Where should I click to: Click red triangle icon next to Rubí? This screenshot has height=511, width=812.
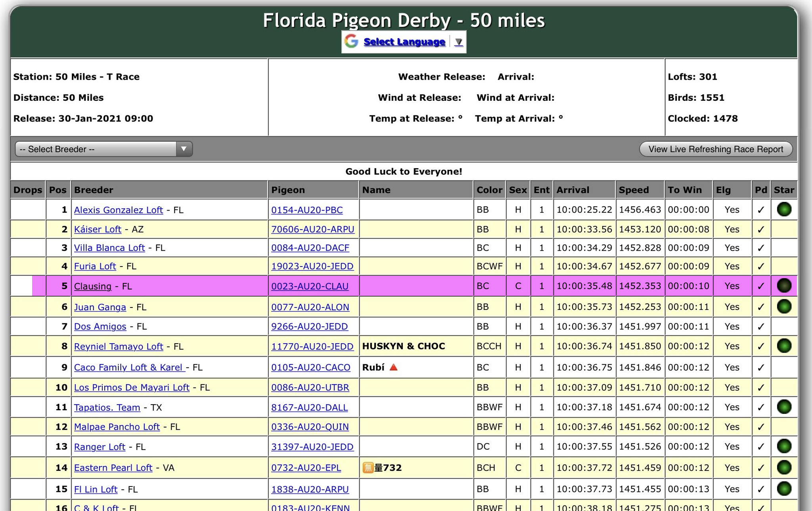click(393, 367)
